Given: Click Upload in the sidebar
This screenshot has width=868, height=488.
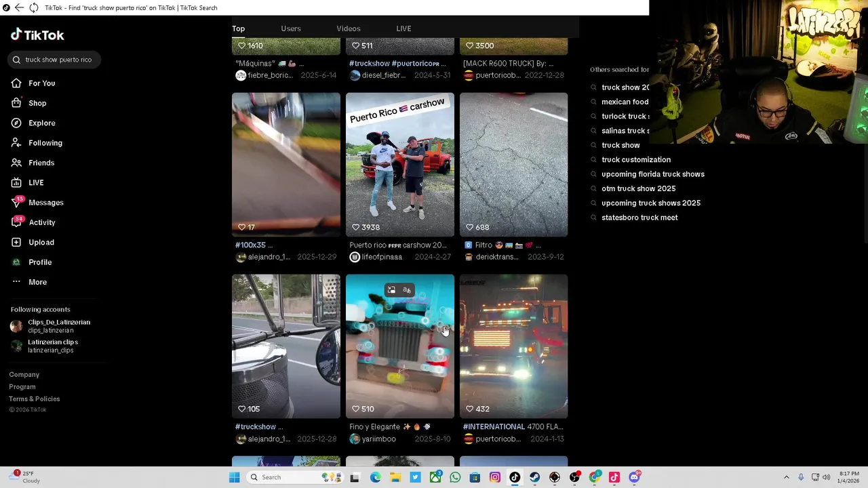Looking at the screenshot, I should (32, 242).
